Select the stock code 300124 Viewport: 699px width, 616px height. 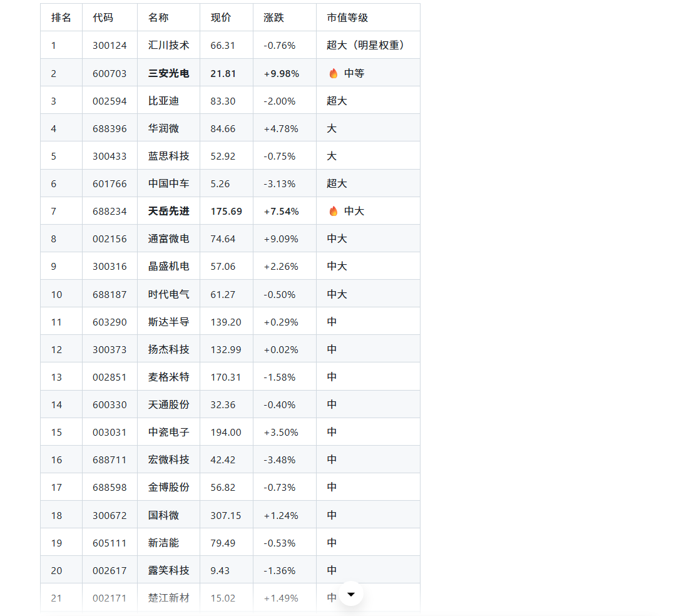tap(110, 46)
